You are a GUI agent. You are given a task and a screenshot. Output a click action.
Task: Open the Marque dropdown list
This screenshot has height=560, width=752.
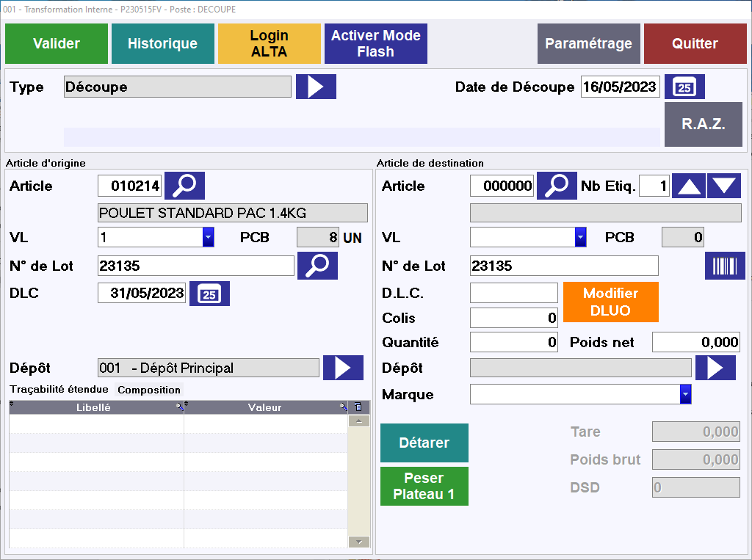pyautogui.click(x=685, y=395)
